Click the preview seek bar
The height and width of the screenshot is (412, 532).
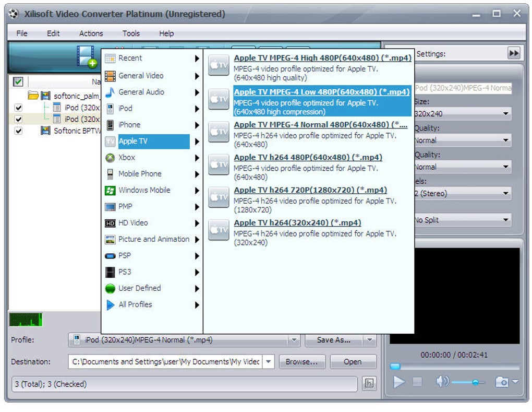455,367
